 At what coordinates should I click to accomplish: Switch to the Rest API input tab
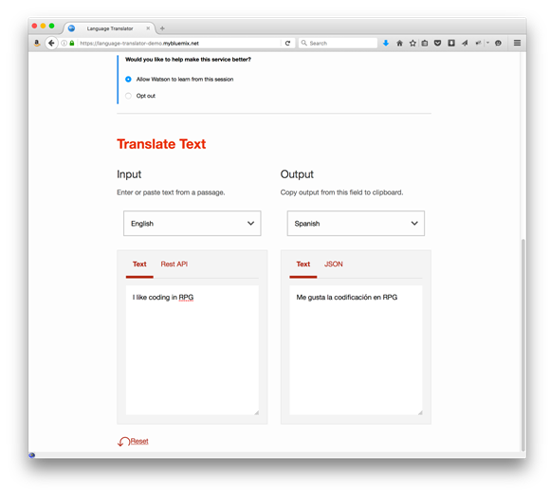coord(174,264)
